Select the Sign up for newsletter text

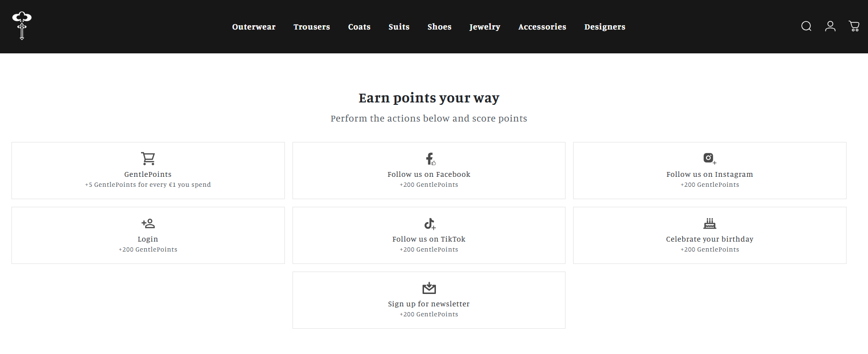(429, 304)
